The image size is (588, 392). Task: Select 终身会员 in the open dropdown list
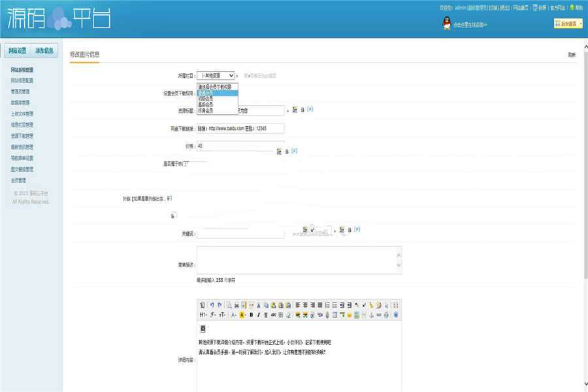pyautogui.click(x=218, y=110)
